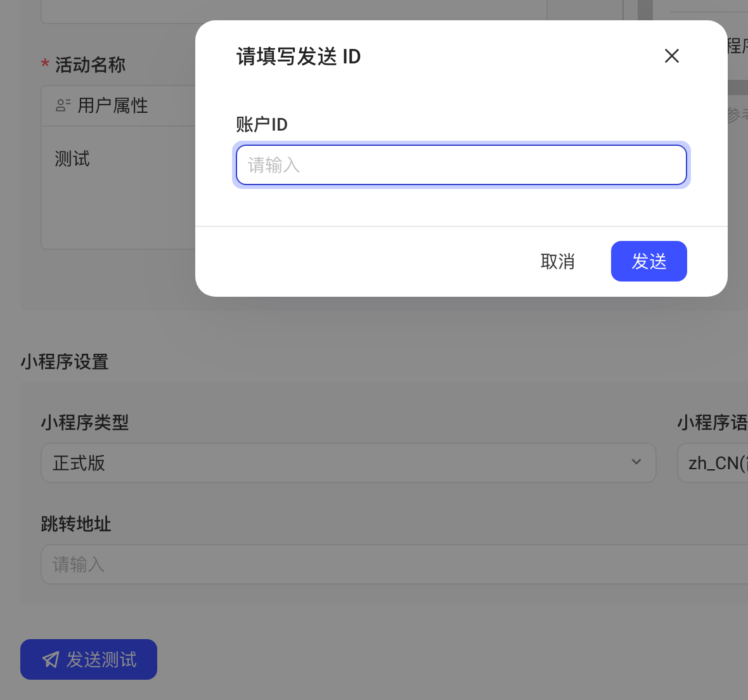The width and height of the screenshot is (748, 700).
Task: Click the blue 发送 button in the dialog
Action: click(x=648, y=261)
